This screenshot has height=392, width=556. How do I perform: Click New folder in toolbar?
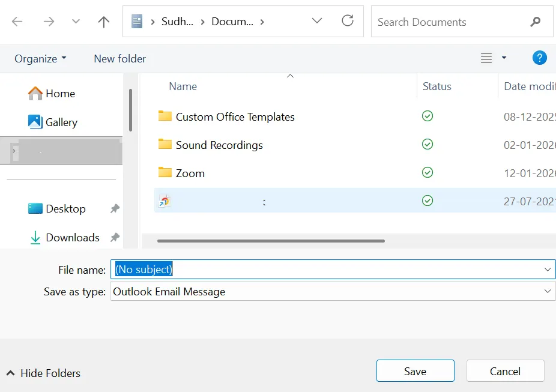pyautogui.click(x=119, y=59)
